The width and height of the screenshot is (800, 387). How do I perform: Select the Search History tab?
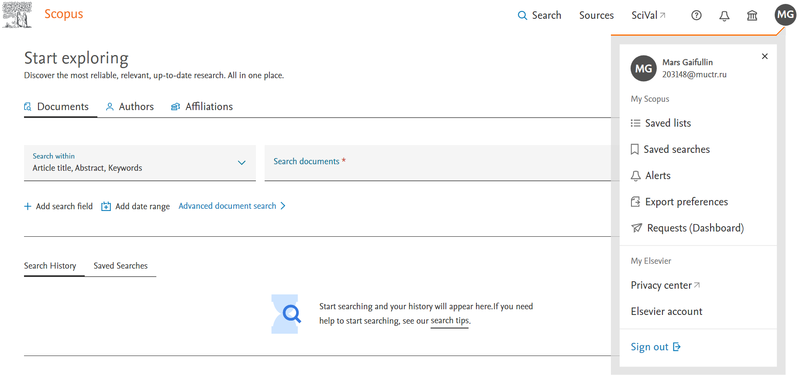pos(50,266)
